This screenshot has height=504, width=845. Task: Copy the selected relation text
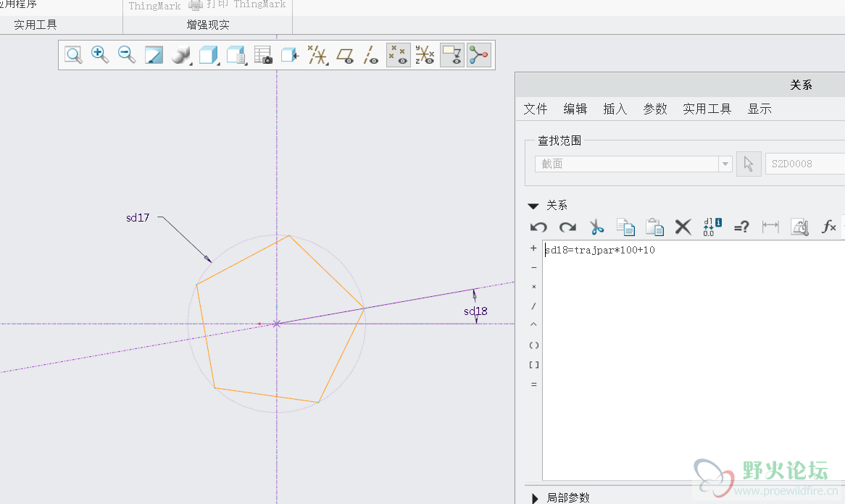pyautogui.click(x=625, y=227)
